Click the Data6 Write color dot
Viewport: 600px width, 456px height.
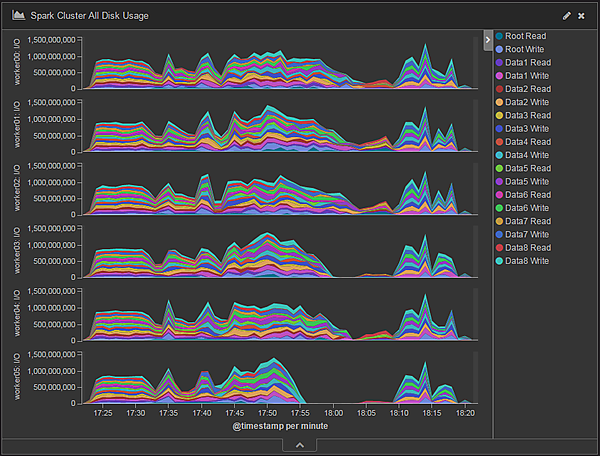coord(499,208)
